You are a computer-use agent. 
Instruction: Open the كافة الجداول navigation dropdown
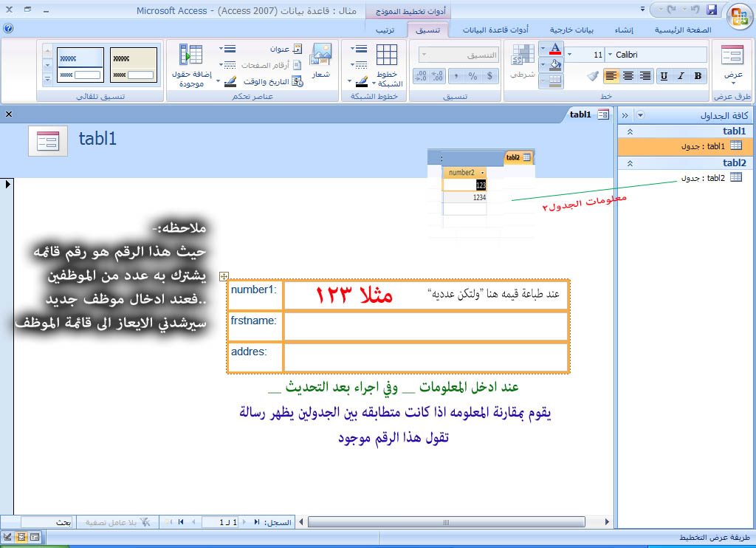point(640,115)
